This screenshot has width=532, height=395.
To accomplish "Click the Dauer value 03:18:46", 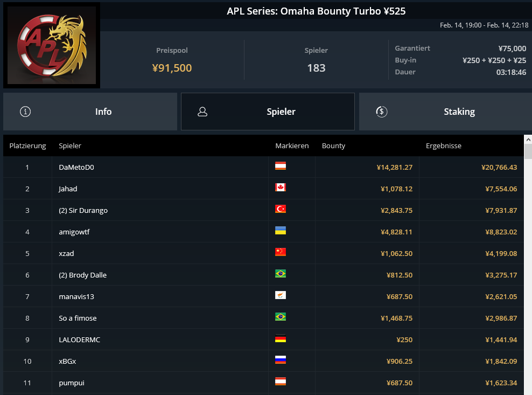I will (512, 72).
